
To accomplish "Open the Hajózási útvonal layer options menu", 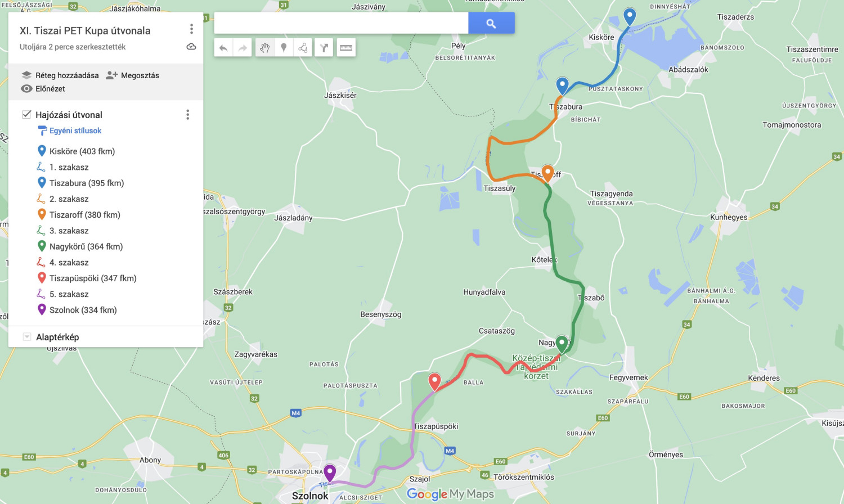I will 187,115.
